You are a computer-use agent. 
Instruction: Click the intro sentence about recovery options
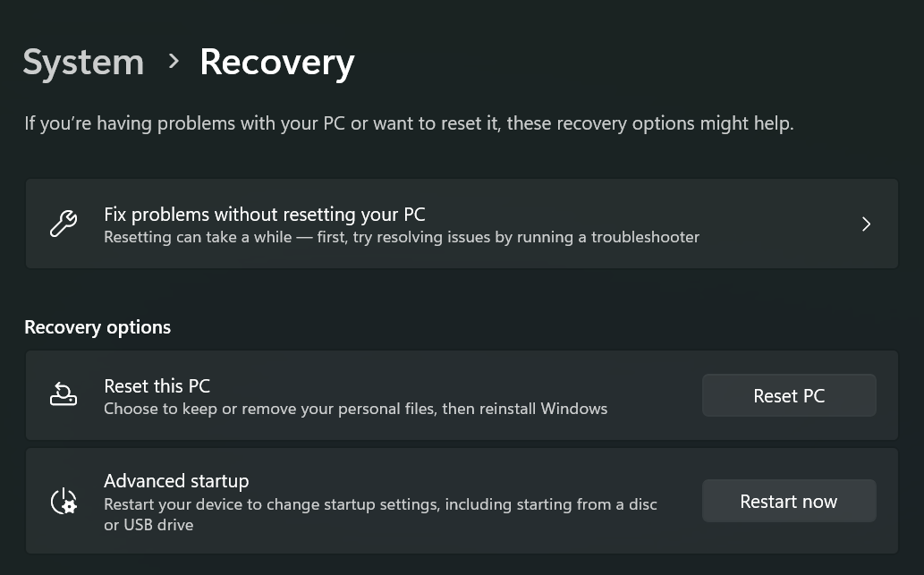coord(409,123)
